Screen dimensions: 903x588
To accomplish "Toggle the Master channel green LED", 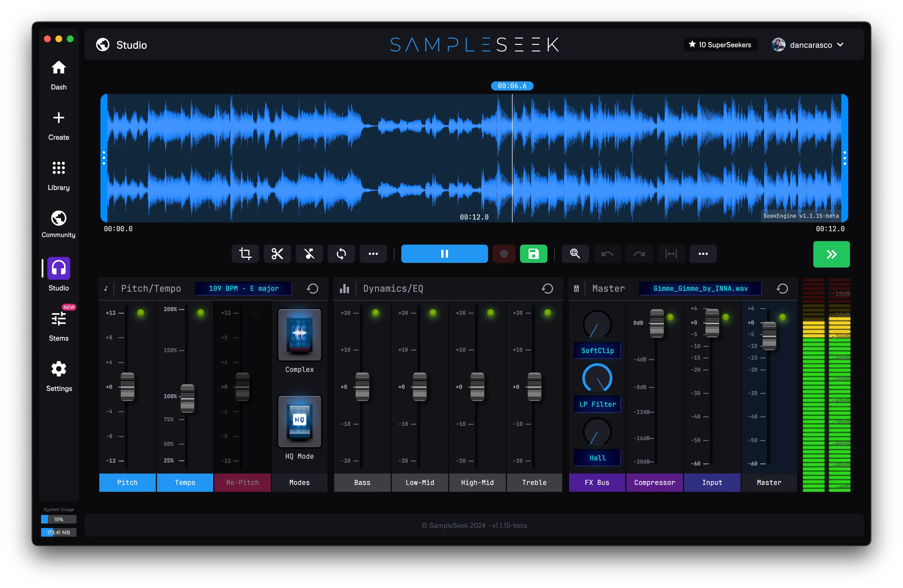I will [782, 317].
